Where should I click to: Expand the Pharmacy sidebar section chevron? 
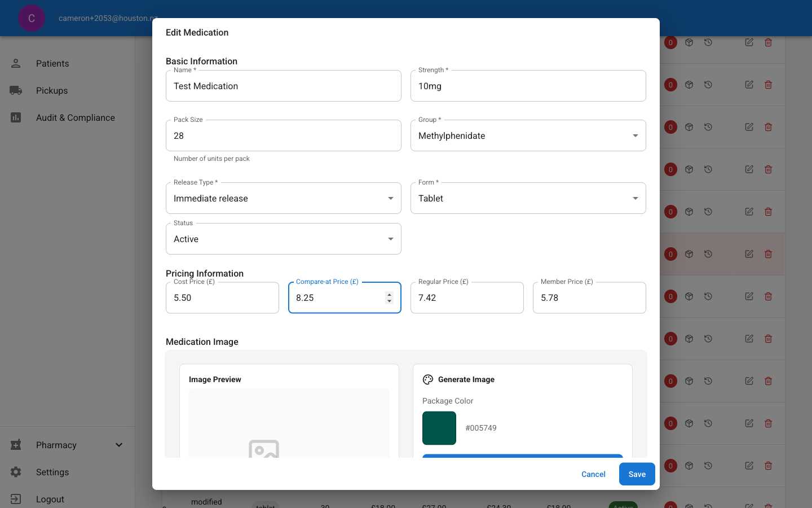click(119, 445)
